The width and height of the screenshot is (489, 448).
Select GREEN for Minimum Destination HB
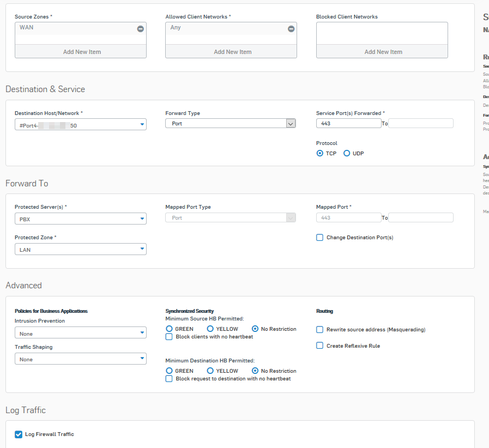(169, 371)
